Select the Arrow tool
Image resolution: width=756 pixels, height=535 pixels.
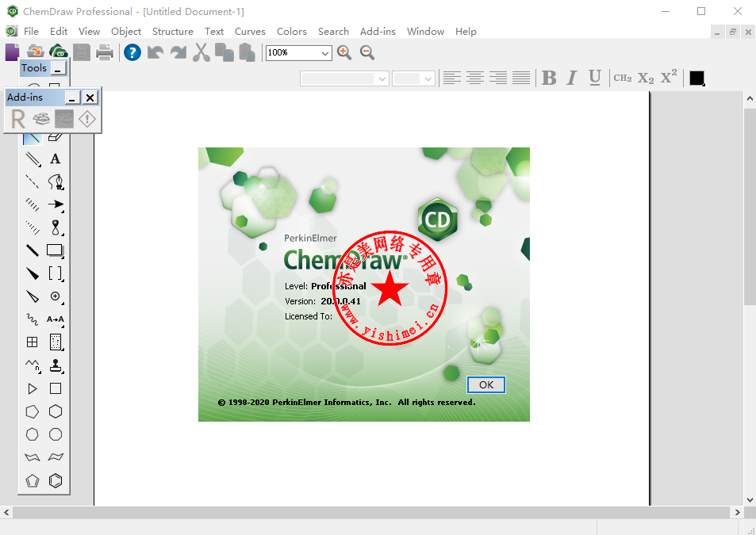(56, 204)
